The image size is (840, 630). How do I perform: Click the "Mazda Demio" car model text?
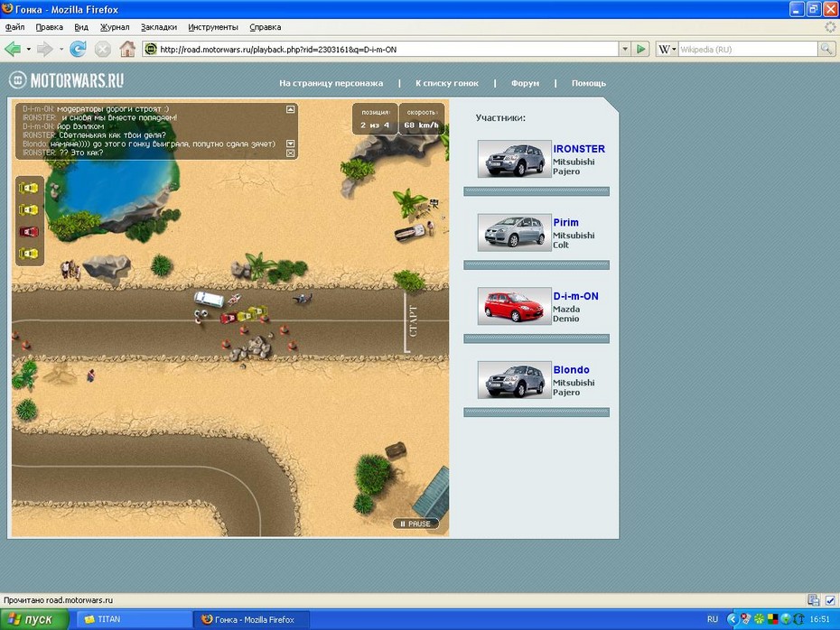566,314
